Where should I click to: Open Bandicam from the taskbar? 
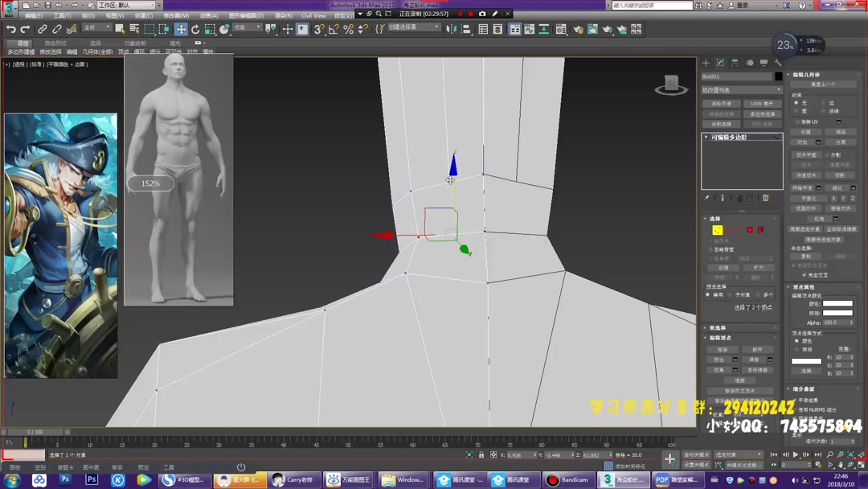[571, 479]
